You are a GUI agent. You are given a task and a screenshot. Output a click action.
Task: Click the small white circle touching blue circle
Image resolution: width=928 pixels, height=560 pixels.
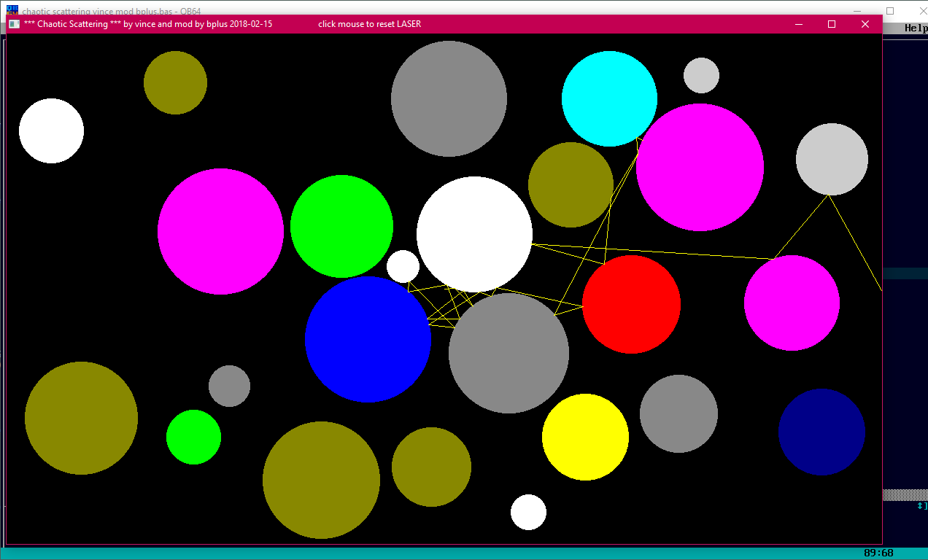point(403,266)
